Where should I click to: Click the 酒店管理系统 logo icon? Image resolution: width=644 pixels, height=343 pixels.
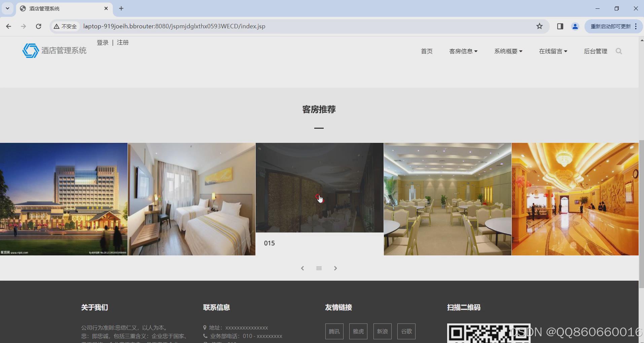tap(31, 50)
